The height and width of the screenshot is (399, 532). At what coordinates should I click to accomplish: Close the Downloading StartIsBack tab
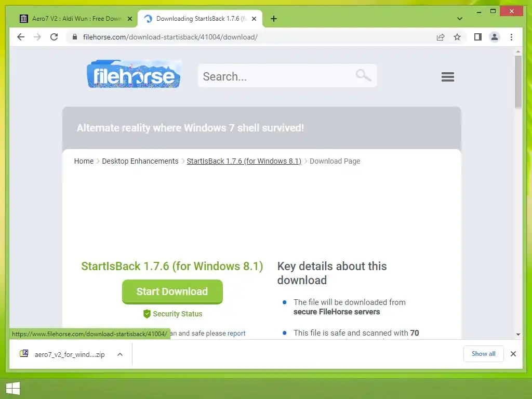pos(254,19)
